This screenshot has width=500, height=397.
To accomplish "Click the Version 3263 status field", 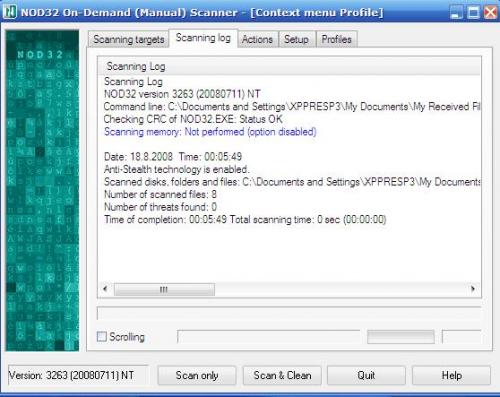I will point(78,375).
